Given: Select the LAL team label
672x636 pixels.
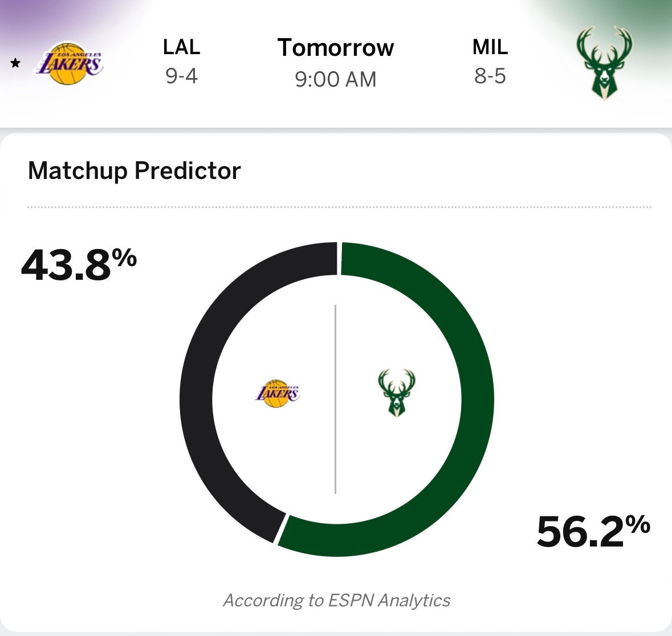Looking at the screenshot, I should [x=181, y=48].
